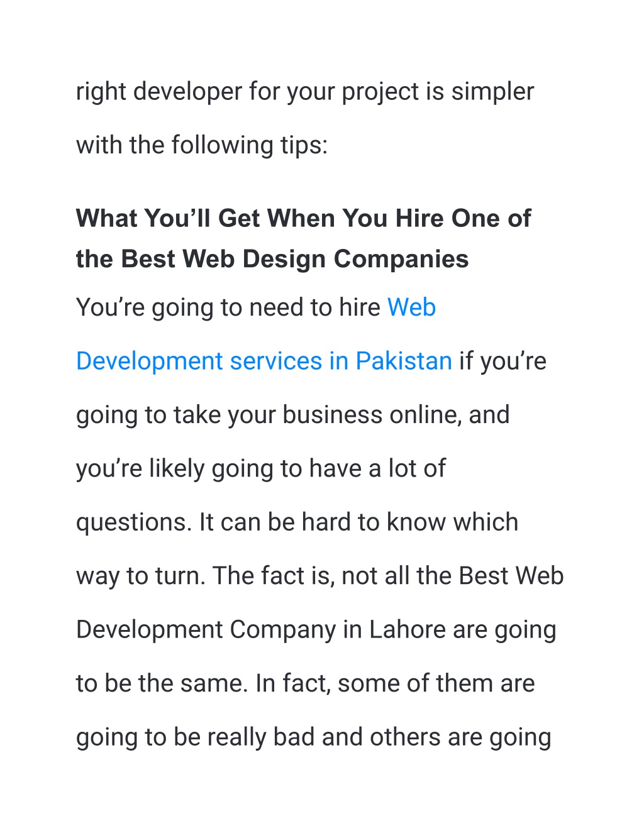Click the heading line "What You'll Get When You Hire One of"
The image size is (644, 833).
pyautogui.click(x=303, y=219)
